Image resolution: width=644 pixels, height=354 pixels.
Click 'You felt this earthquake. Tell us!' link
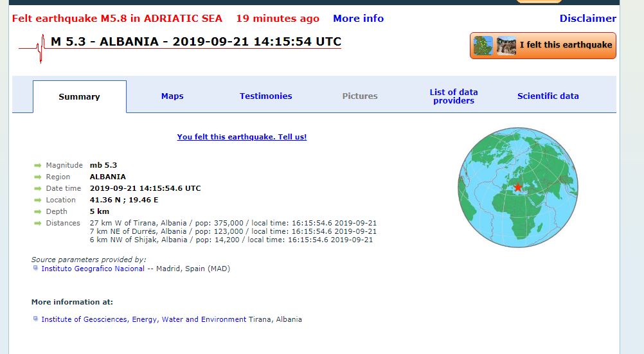(242, 137)
